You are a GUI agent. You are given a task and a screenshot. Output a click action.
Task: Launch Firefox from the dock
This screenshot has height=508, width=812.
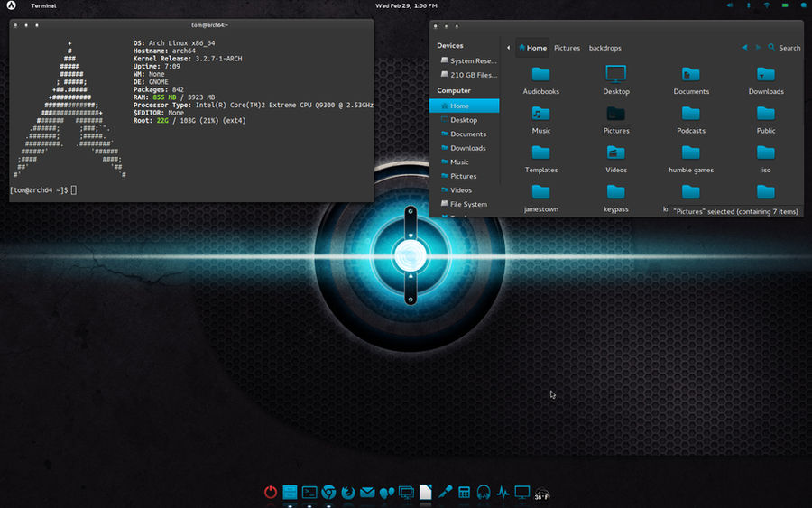pos(348,492)
